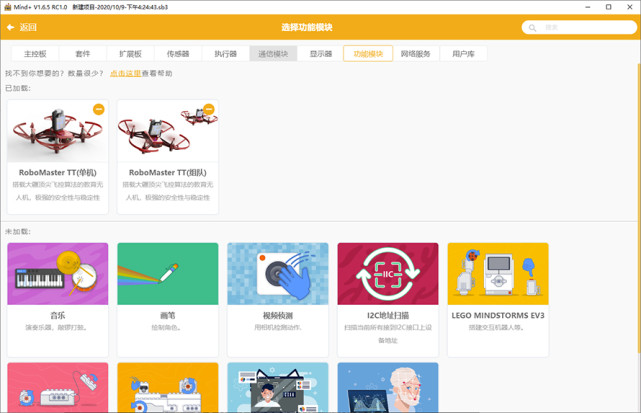Click the RoboMaster TT(组队) title text
The width and height of the screenshot is (641, 413).
coord(168,173)
